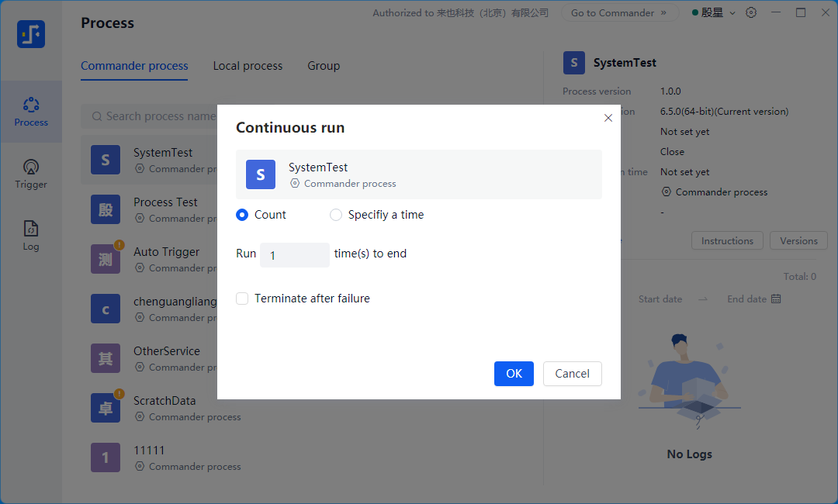838x504 pixels.
Task: Select the Specifiy a time radio option
Action: (x=336, y=215)
